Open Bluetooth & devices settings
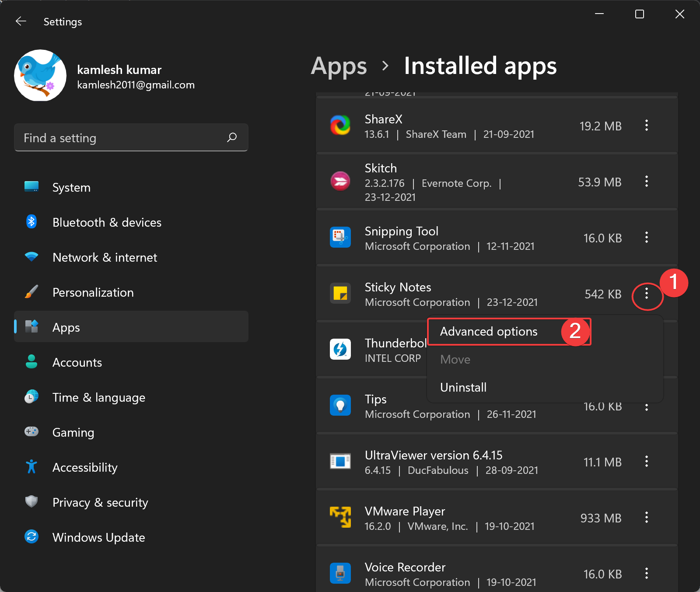700x592 pixels. point(131,222)
